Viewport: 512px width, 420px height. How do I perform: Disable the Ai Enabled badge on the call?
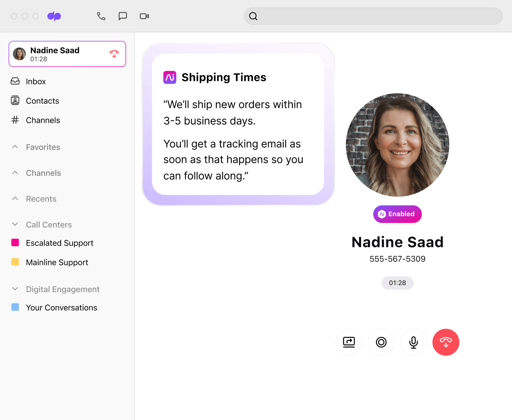click(x=397, y=214)
